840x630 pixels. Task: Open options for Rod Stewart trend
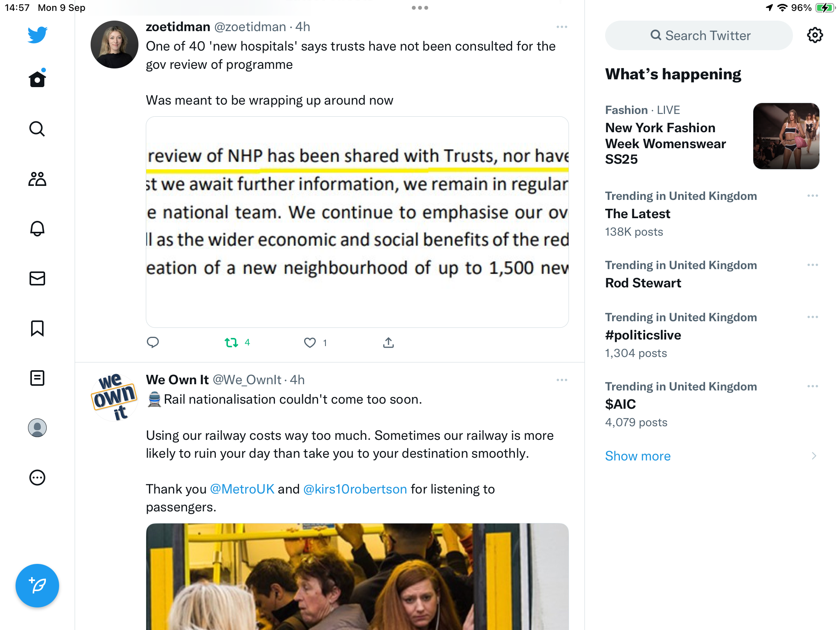pyautogui.click(x=813, y=265)
